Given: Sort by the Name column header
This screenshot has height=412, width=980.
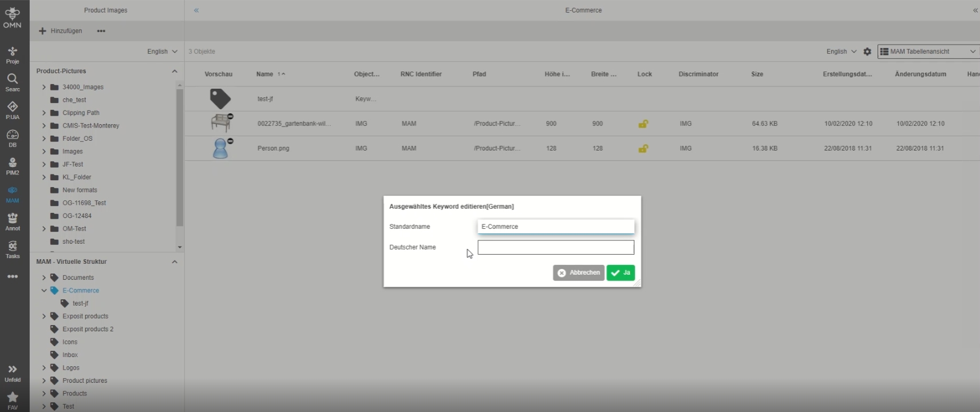Looking at the screenshot, I should click(x=265, y=74).
